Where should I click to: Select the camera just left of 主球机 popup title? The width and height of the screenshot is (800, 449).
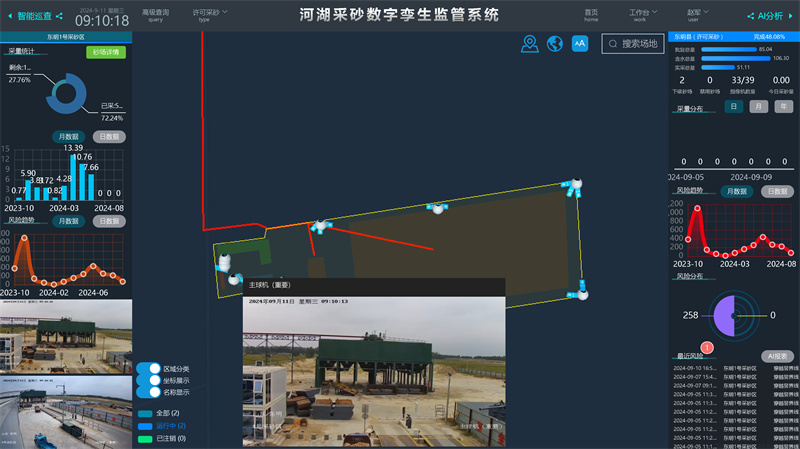click(234, 279)
